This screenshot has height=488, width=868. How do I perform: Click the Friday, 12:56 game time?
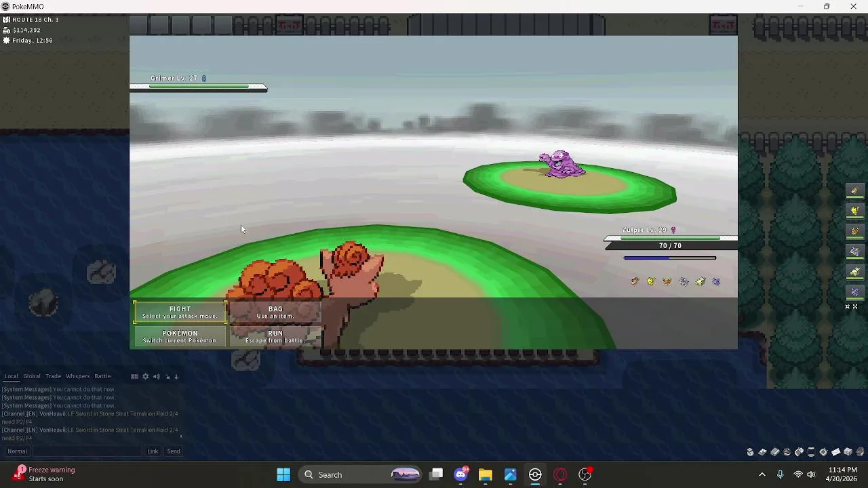33,41
